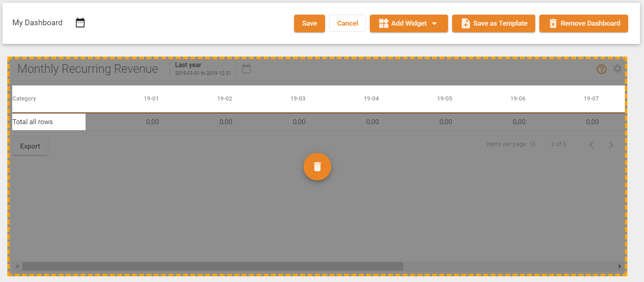Click the 19-05 column header
This screenshot has height=282, width=644.
click(444, 98)
